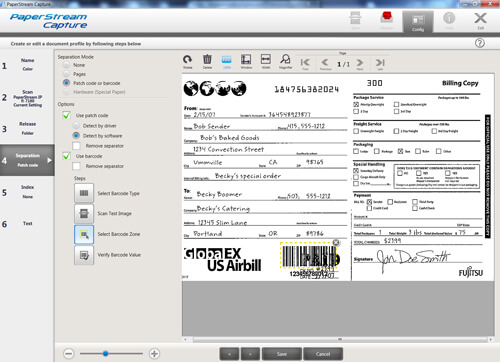Enable Remove separator under patch code
Image resolution: width=500 pixels, height=362 pixels.
coord(76,146)
